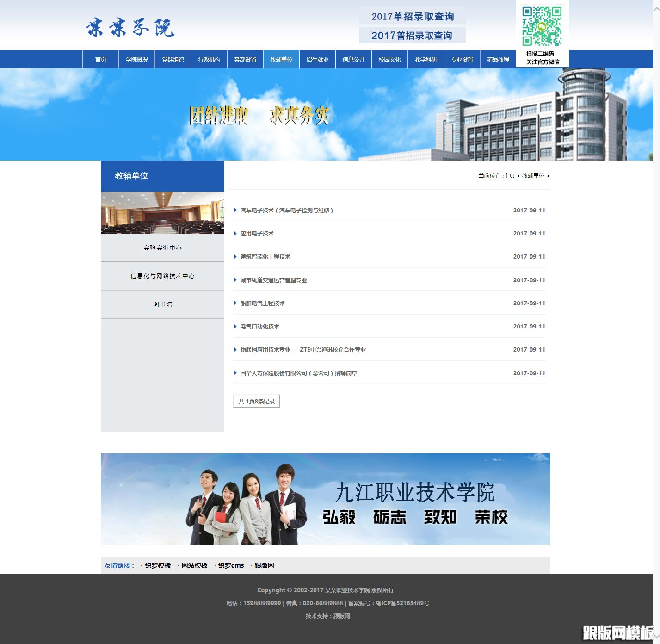Click the arrow icon before 汽车电子技术 article
Screen dimensions: 660x644
click(x=235, y=210)
